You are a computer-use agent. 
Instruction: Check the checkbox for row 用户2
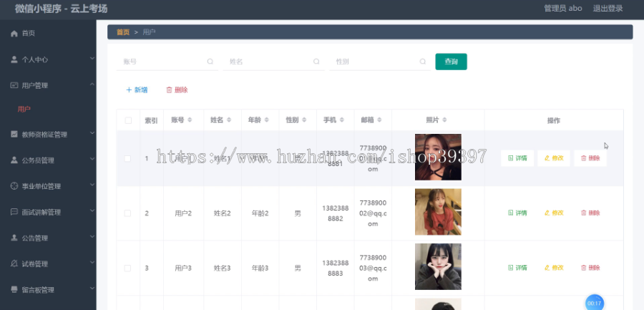128,213
